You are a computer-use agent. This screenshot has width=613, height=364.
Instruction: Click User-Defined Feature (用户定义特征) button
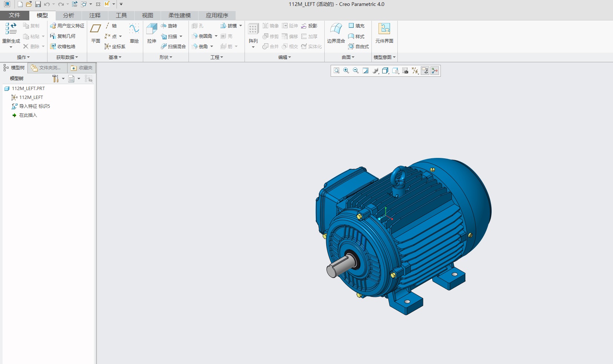pyautogui.click(x=67, y=26)
